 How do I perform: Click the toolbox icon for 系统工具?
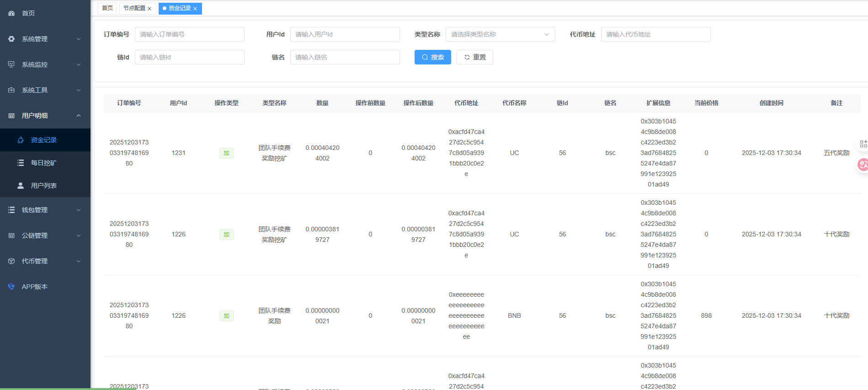[x=11, y=90]
